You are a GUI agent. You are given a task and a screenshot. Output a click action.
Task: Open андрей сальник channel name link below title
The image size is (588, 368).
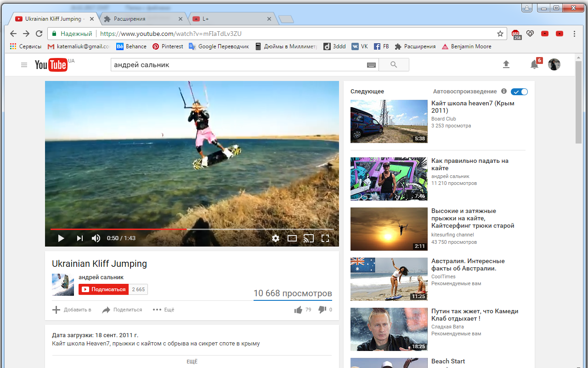click(x=101, y=277)
